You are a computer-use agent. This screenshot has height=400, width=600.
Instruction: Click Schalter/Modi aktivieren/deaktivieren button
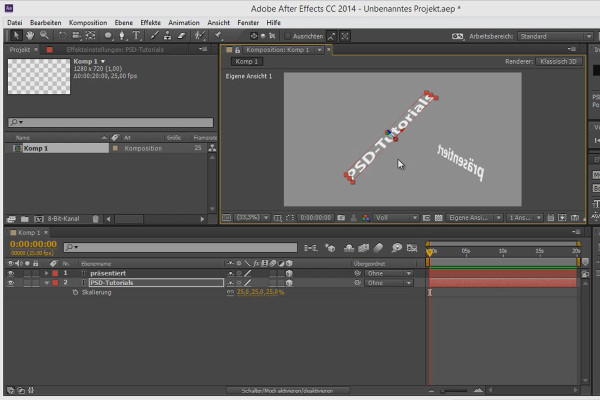click(x=287, y=391)
